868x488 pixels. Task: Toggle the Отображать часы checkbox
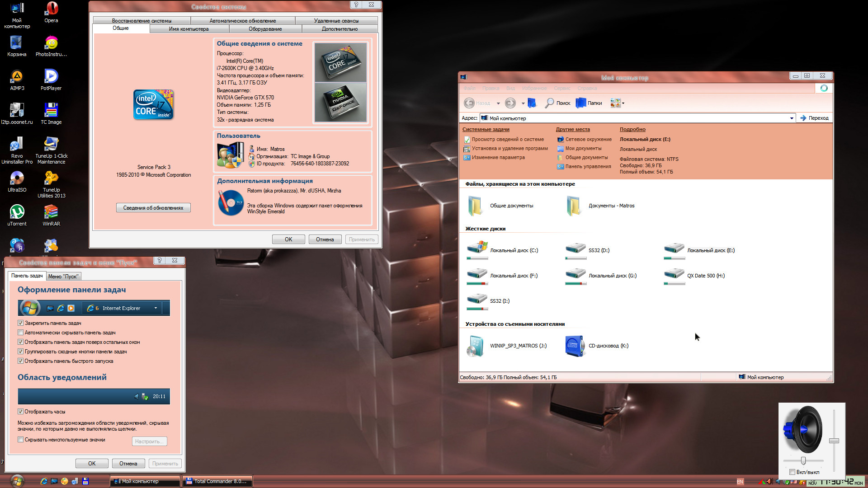click(x=20, y=412)
